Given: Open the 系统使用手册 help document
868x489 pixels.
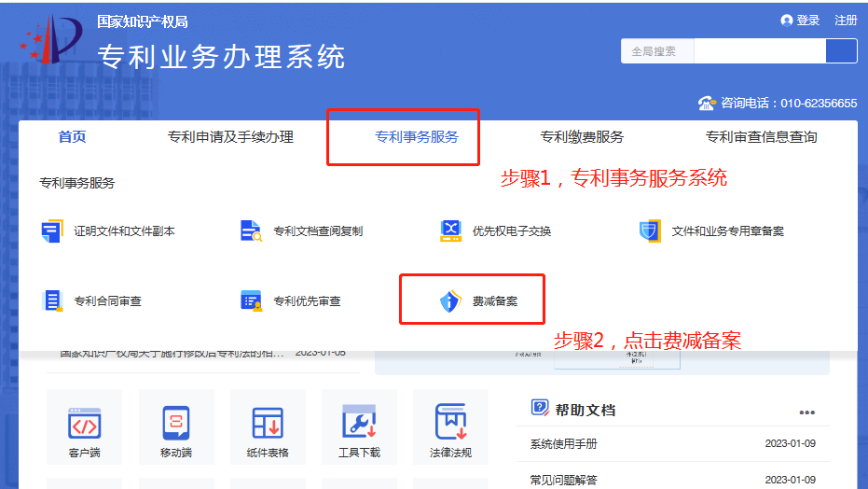Looking at the screenshot, I should click(x=563, y=443).
